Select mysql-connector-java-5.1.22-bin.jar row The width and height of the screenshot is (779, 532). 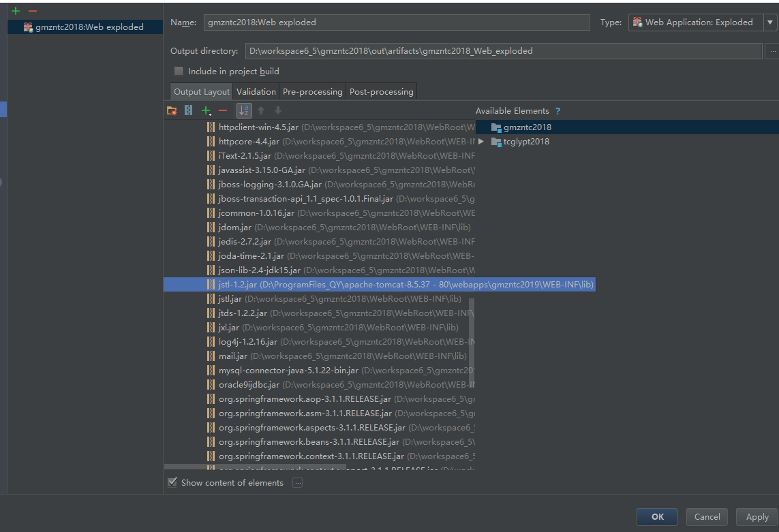(320, 371)
